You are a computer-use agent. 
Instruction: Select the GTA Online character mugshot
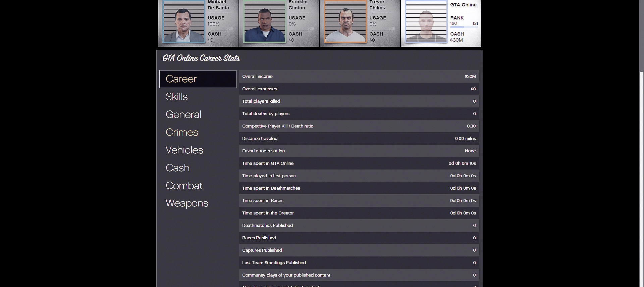pyautogui.click(x=426, y=21)
